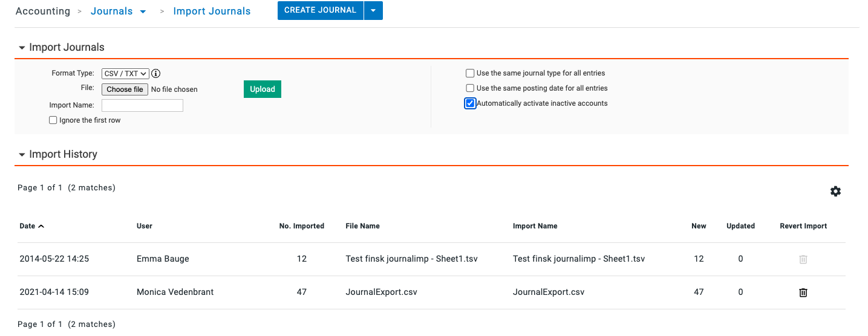The image size is (868, 336).
Task: Click date 2014-05-22 14:25
Action: [x=54, y=259]
